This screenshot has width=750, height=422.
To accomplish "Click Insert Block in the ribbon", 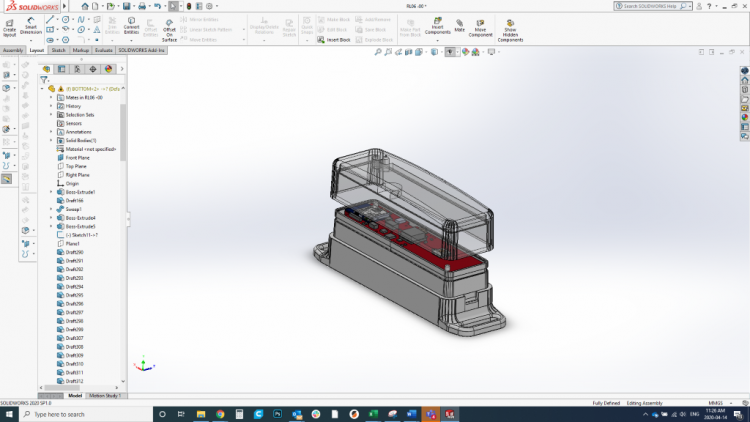I will pos(334,40).
